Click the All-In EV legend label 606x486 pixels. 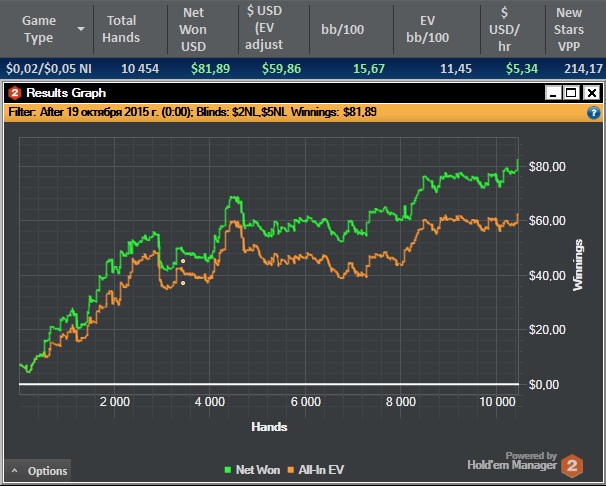tap(321, 470)
